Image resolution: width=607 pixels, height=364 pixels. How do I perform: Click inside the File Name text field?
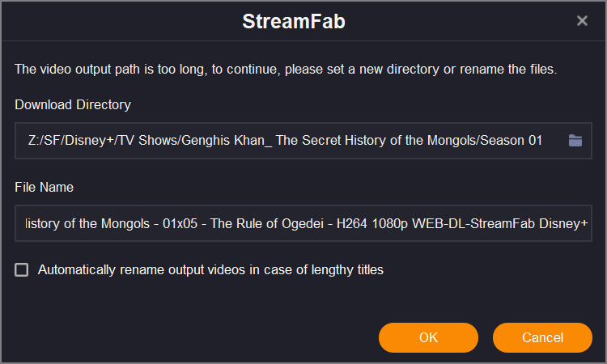click(303, 223)
